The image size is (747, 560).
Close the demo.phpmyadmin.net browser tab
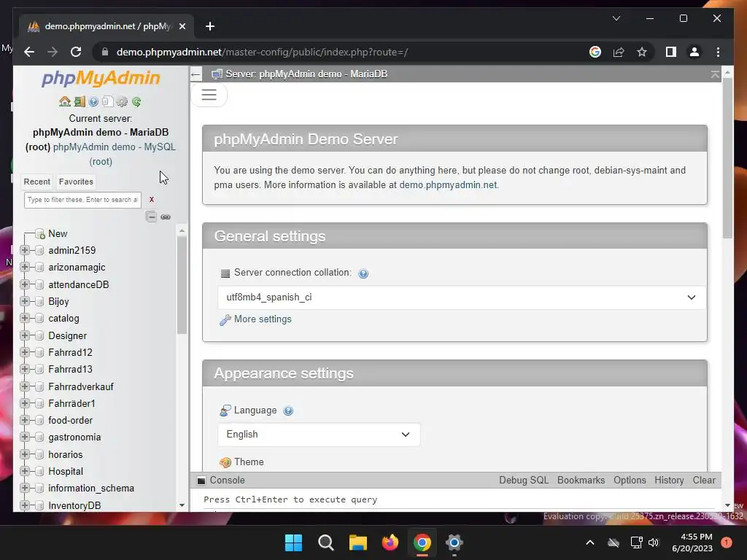coord(182,26)
